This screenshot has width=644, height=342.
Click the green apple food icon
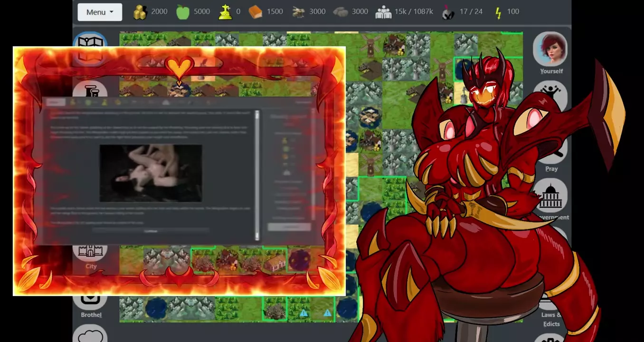click(183, 12)
